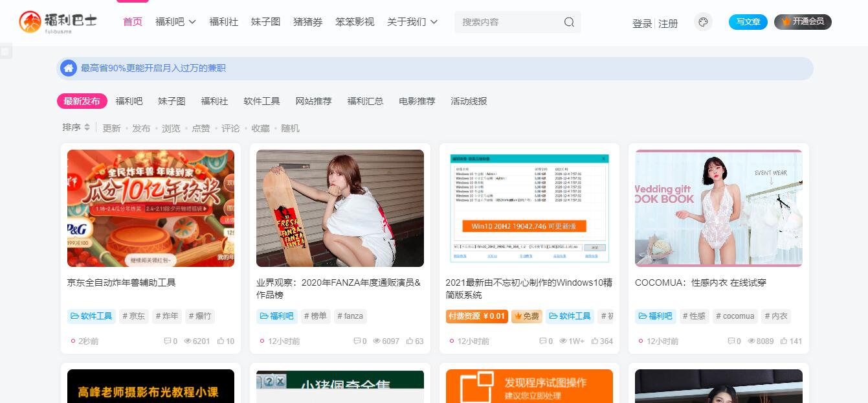Sort posts by 更新
The width and height of the screenshot is (868, 403).
point(111,128)
